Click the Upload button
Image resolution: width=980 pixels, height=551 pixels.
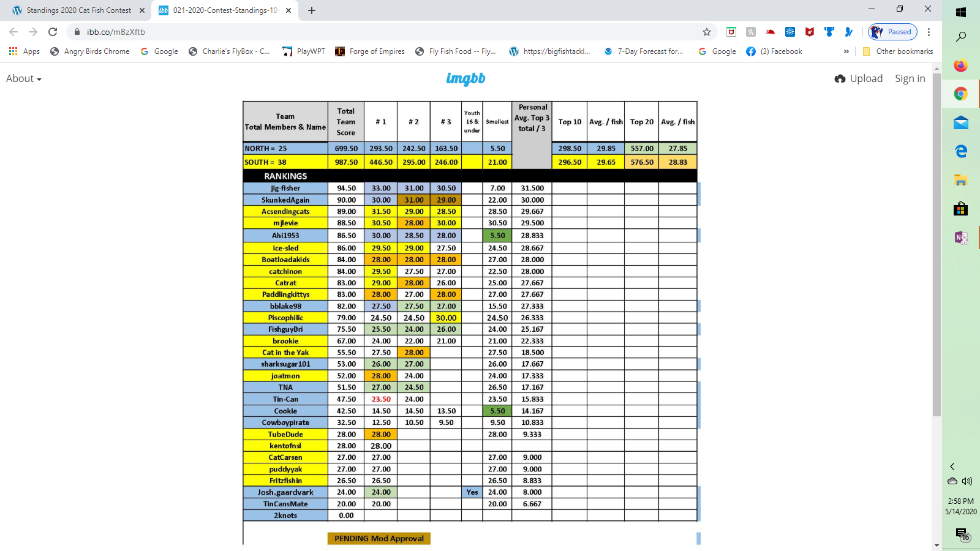click(x=859, y=78)
